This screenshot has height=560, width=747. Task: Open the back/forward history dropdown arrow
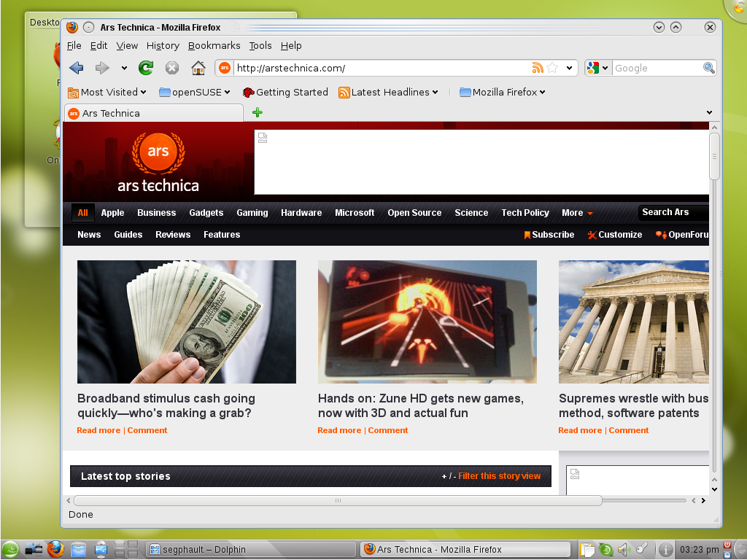pos(124,68)
